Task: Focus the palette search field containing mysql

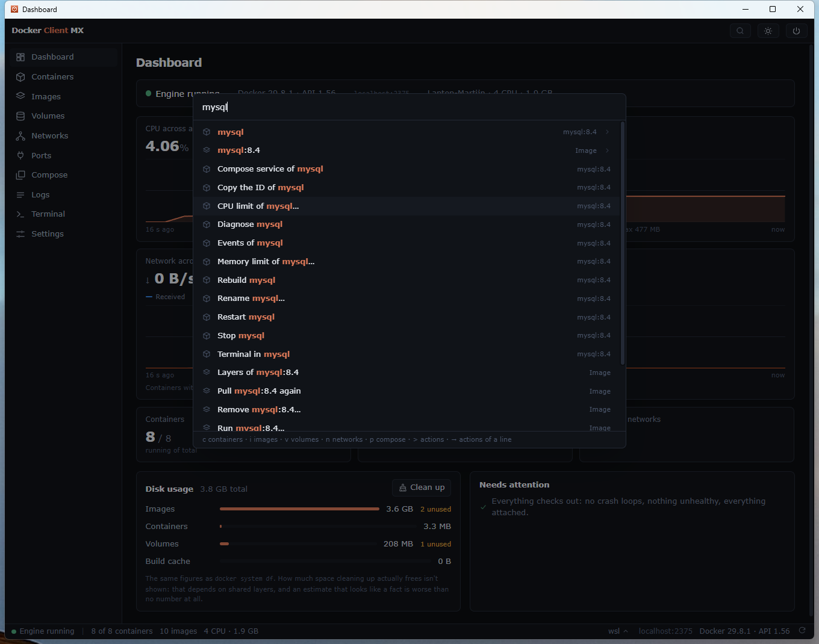Action: pos(409,107)
